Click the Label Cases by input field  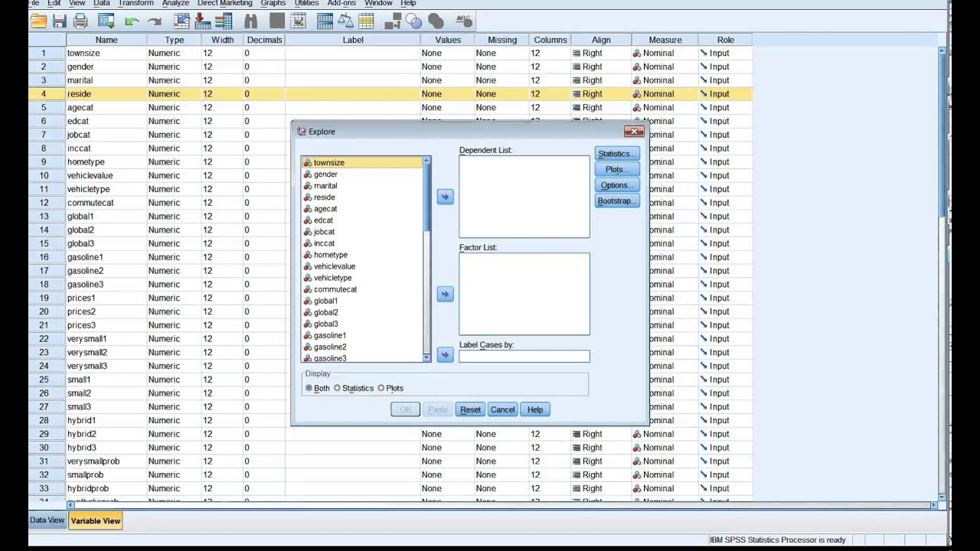(x=524, y=356)
